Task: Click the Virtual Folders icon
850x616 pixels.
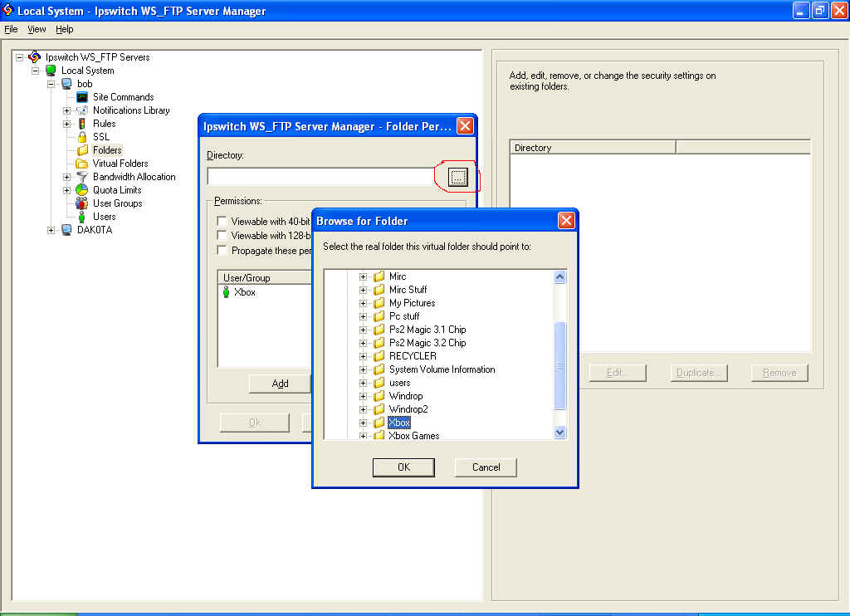Action: [x=82, y=164]
